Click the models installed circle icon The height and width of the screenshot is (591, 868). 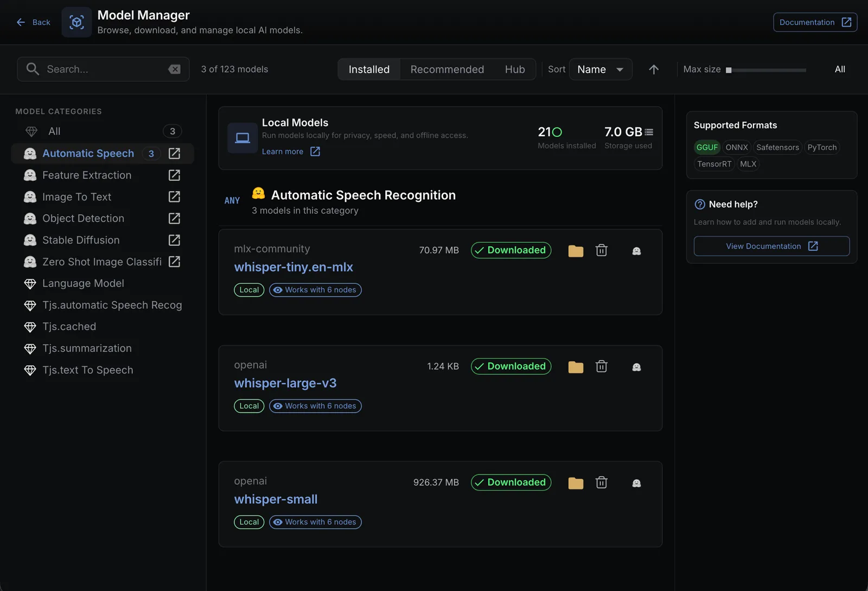(x=557, y=132)
